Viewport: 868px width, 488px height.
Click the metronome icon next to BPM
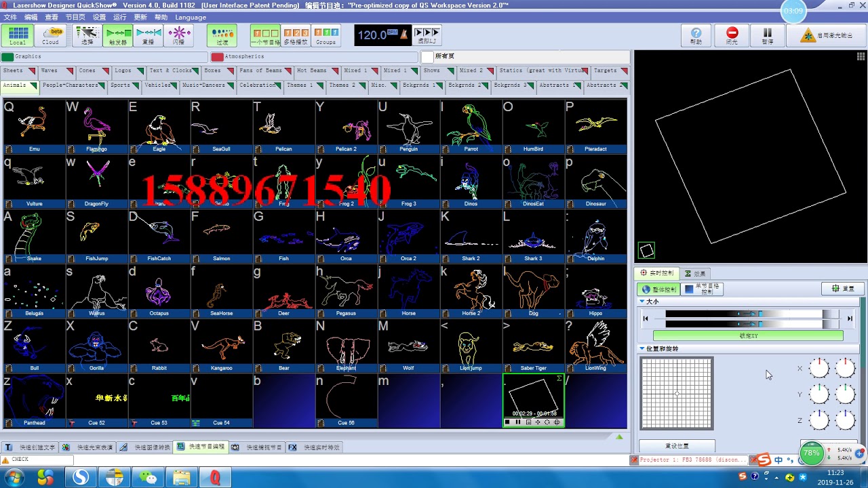(403, 34)
